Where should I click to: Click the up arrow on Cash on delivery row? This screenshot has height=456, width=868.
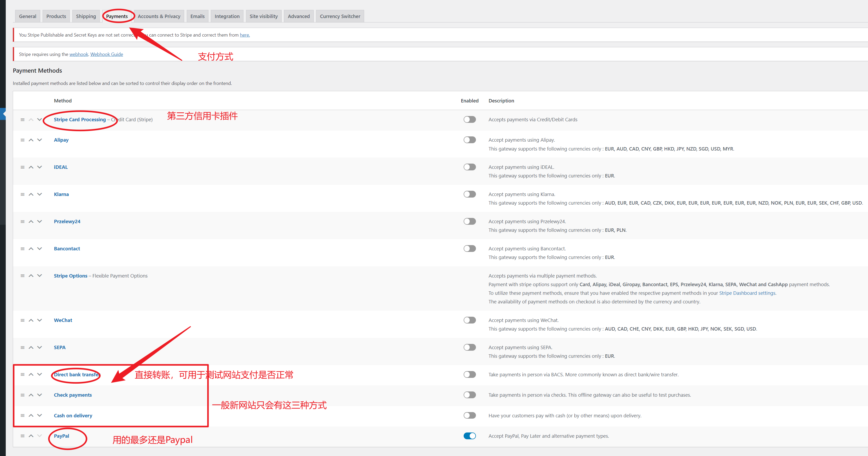pyautogui.click(x=31, y=415)
